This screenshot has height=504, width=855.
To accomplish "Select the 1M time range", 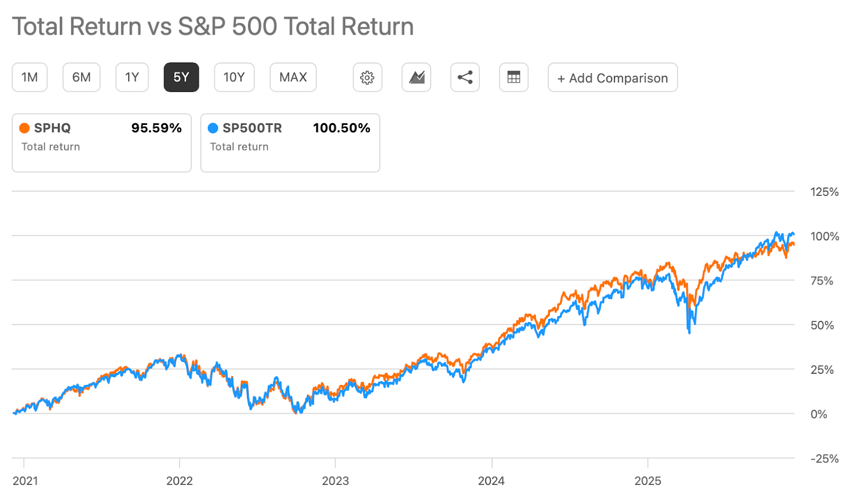I will (x=29, y=77).
